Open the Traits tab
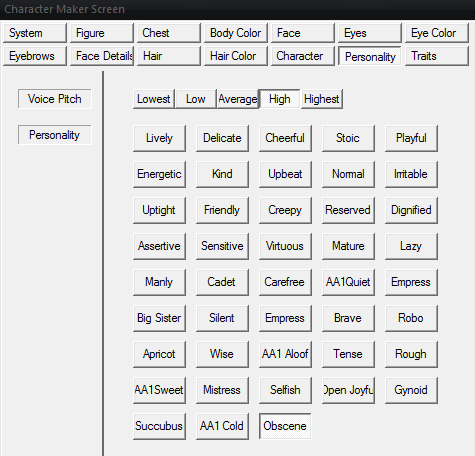Viewport: 475px width, 456px height. 437,56
